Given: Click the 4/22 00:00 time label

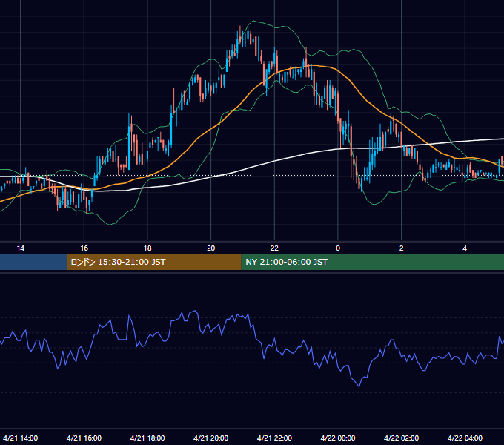Looking at the screenshot, I should coord(338,438).
